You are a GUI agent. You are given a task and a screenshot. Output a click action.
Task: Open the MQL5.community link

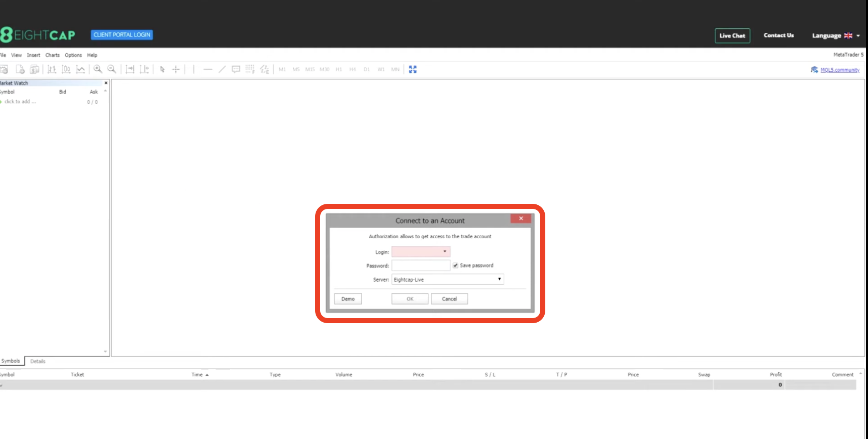839,70
